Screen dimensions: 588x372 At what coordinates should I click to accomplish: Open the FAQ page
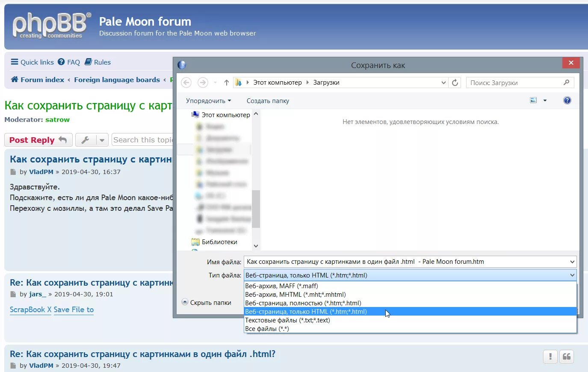click(x=69, y=62)
